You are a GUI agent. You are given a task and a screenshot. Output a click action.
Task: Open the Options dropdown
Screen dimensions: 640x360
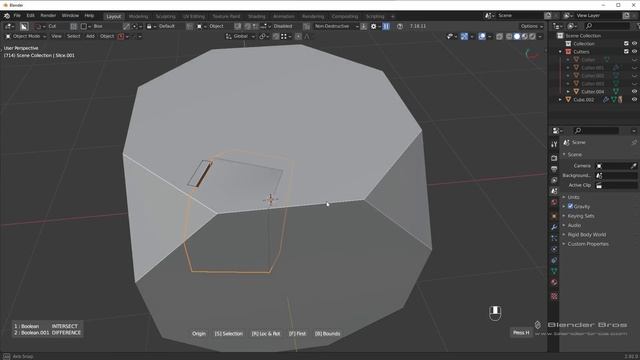[532, 26]
